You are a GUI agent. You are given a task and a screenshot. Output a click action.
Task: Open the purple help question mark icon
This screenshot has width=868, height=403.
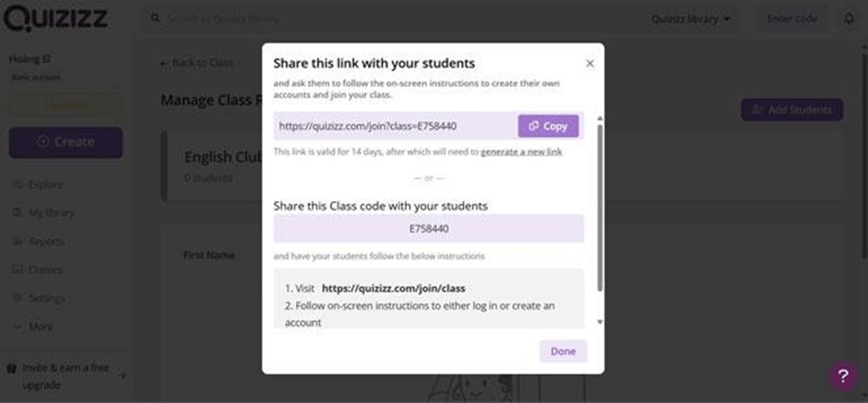click(843, 376)
